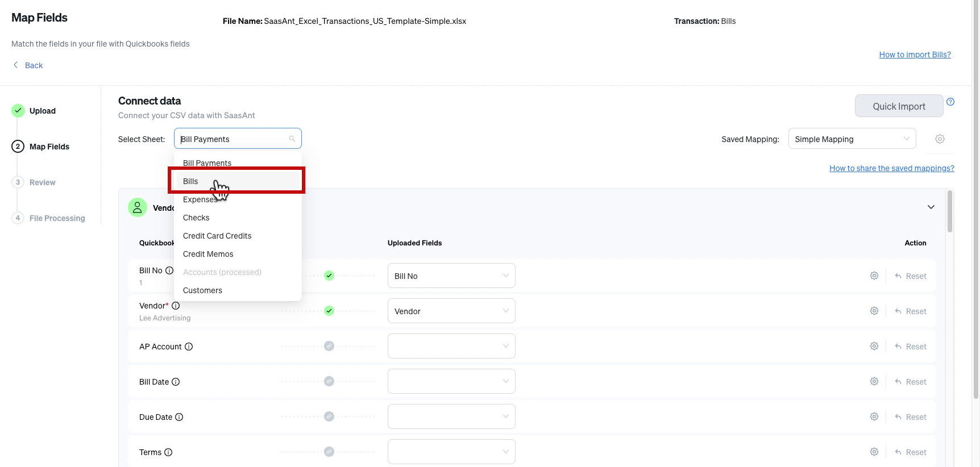
Task: Click the Back arrow icon
Action: click(x=16, y=65)
